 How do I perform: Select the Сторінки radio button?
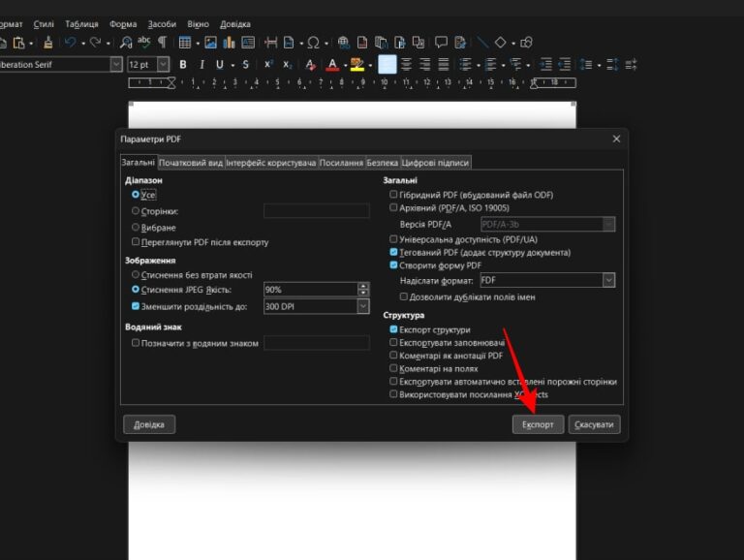[x=136, y=211]
